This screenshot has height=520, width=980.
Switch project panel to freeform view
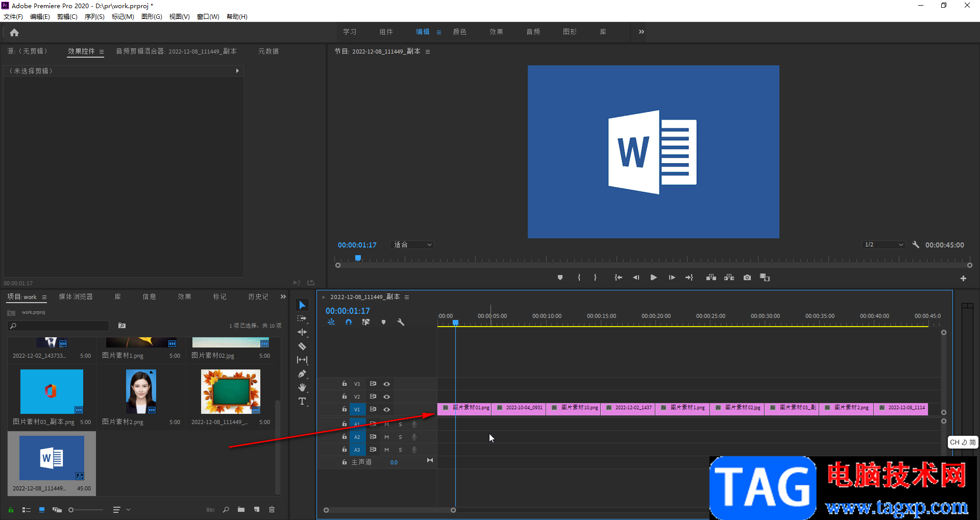[57, 510]
